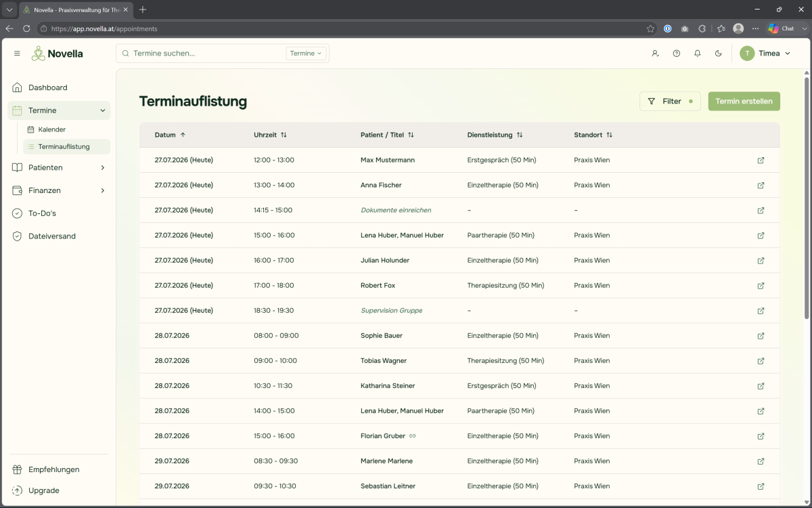Open the Timea account menu
The height and width of the screenshot is (508, 812).
(x=765, y=54)
